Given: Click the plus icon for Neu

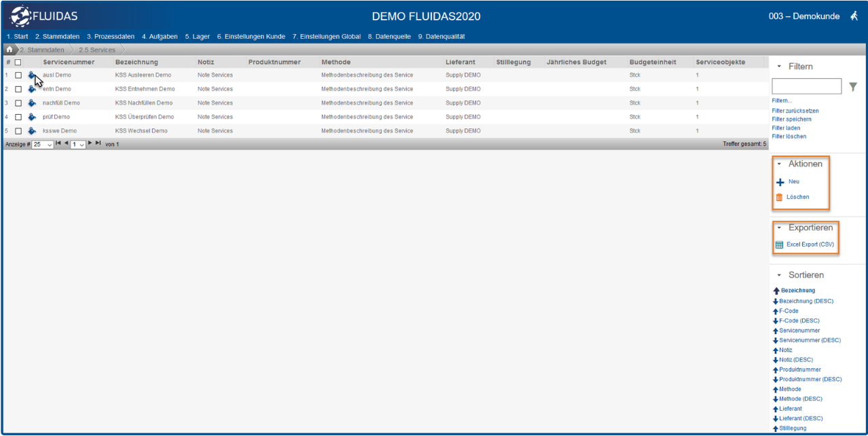Looking at the screenshot, I should 780,182.
